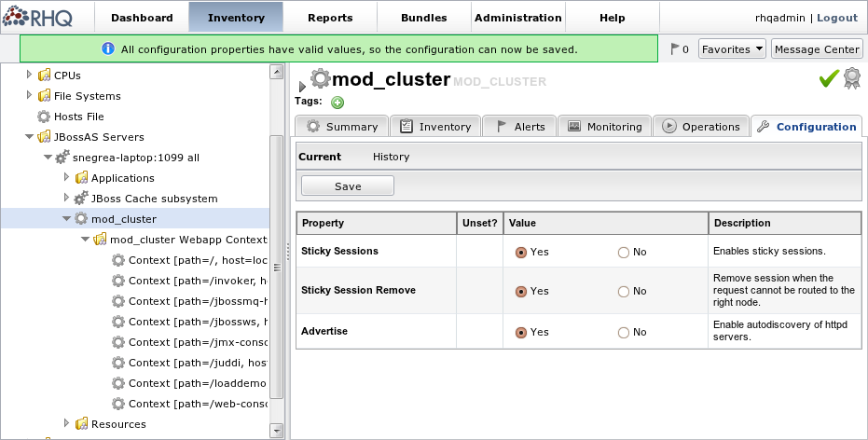Image resolution: width=868 pixels, height=440 pixels.
Task: Open the Favorites dropdown
Action: [x=732, y=49]
